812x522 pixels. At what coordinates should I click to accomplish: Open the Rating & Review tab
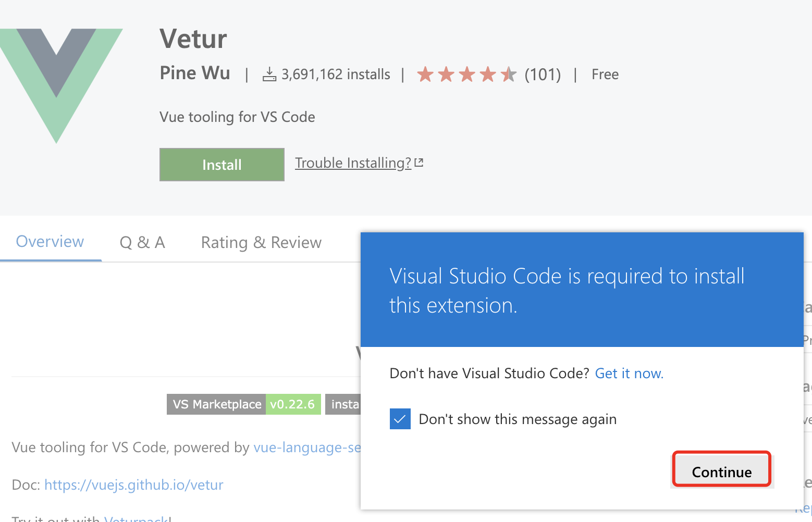(261, 243)
